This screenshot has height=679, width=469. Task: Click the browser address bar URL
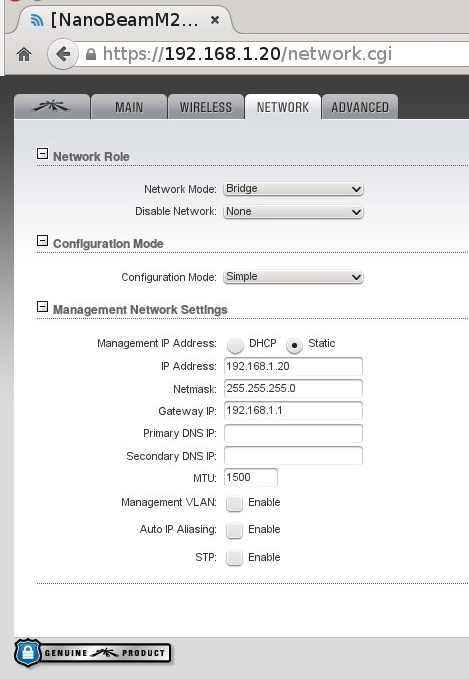click(x=247, y=54)
